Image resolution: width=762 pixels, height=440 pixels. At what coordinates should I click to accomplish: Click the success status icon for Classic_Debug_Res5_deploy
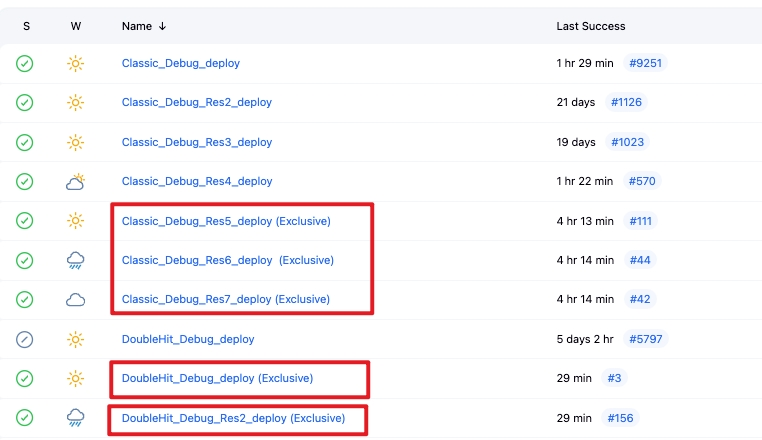(x=25, y=220)
